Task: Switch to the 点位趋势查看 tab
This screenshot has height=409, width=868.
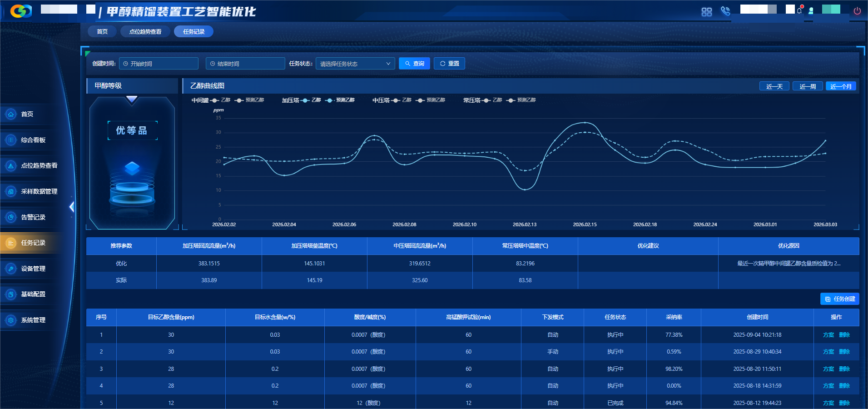Action: pos(145,31)
